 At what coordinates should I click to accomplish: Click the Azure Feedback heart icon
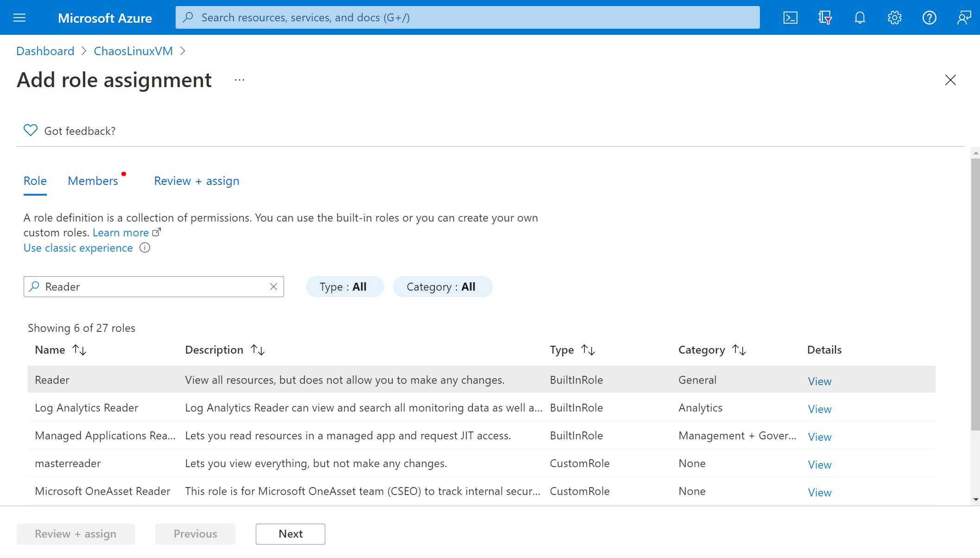pyautogui.click(x=30, y=130)
